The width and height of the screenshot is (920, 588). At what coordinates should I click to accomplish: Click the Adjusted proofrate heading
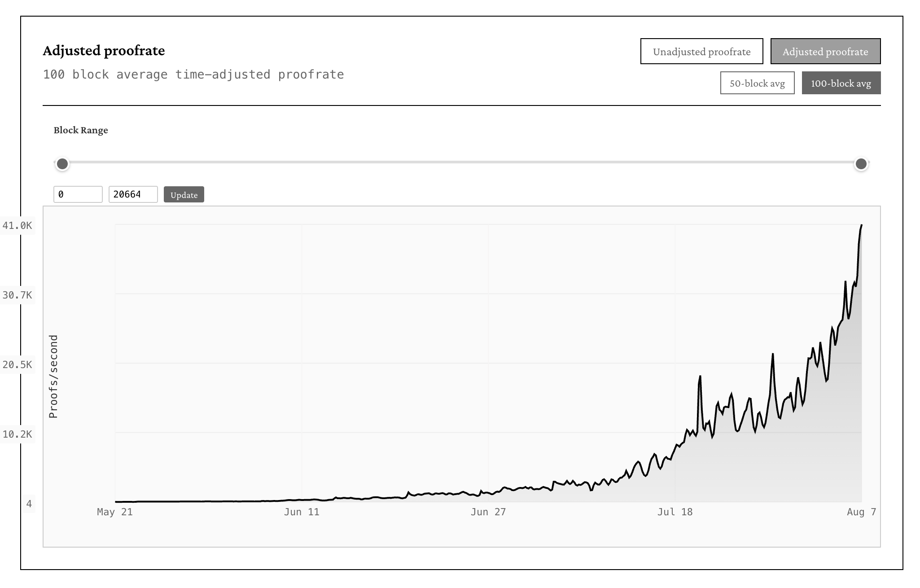(104, 50)
